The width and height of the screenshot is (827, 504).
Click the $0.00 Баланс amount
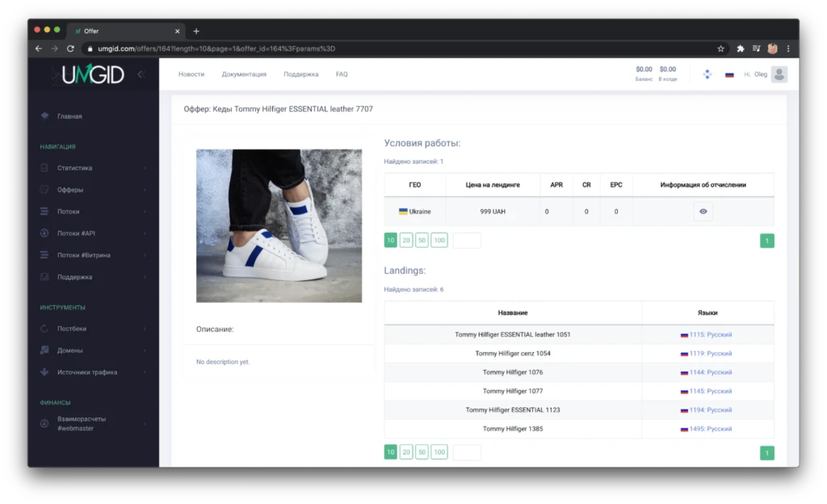point(644,69)
